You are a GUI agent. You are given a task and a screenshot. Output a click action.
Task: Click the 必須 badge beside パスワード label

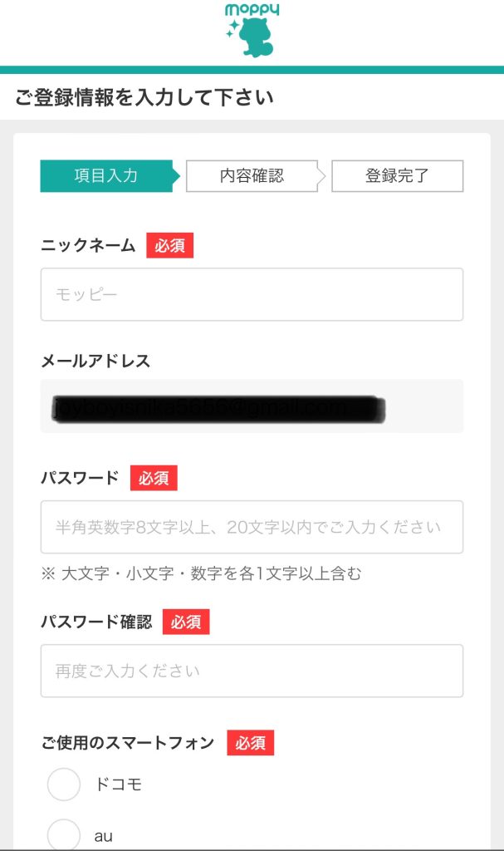coord(154,478)
